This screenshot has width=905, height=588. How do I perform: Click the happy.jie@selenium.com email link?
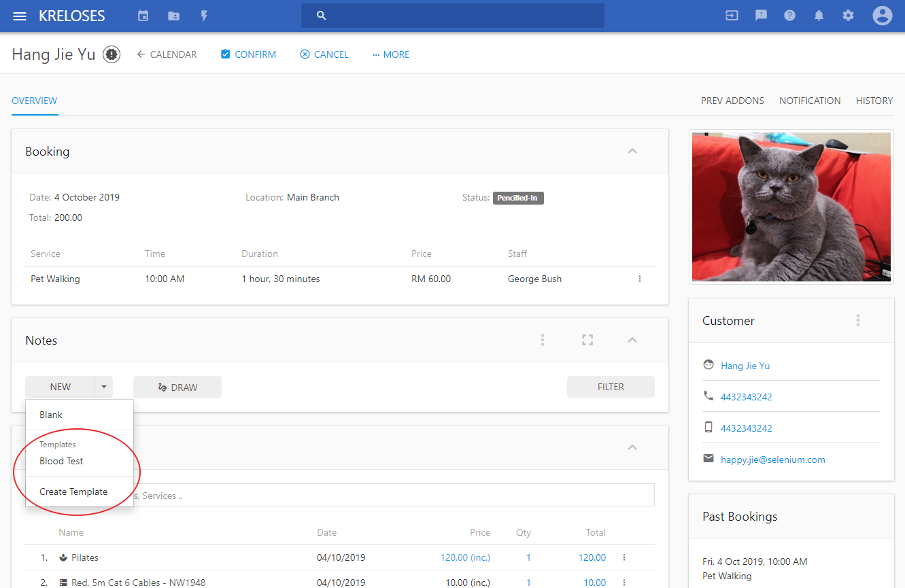[773, 460]
